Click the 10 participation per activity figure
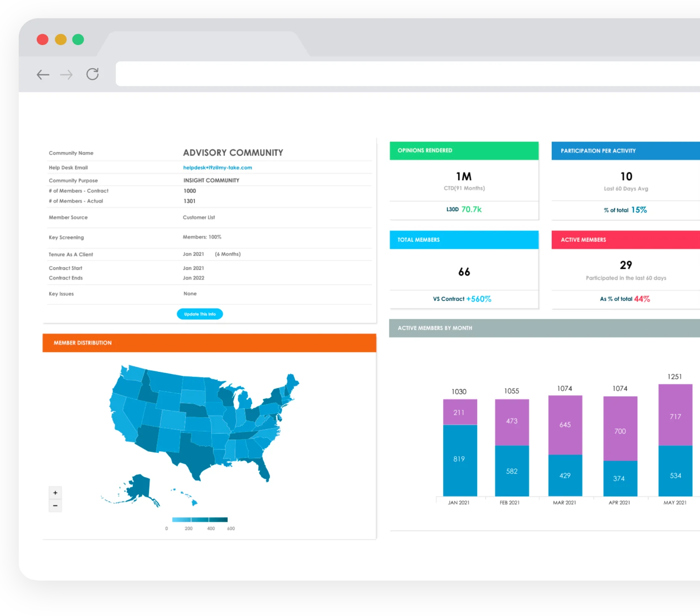 pyautogui.click(x=626, y=177)
